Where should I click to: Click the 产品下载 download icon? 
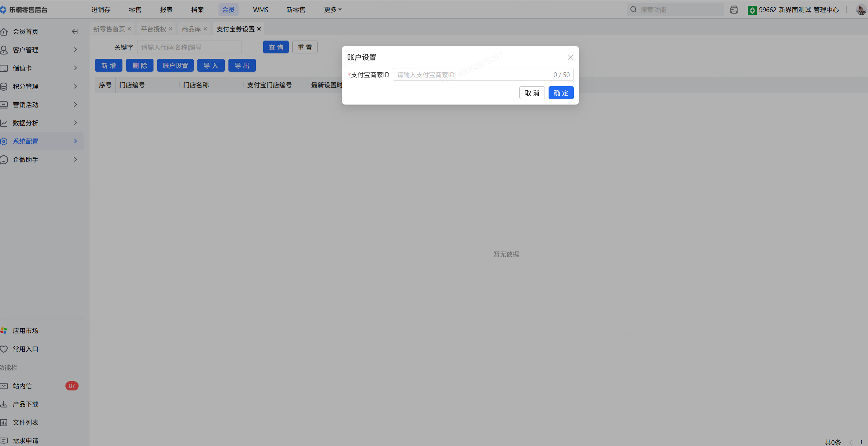pyautogui.click(x=4, y=404)
